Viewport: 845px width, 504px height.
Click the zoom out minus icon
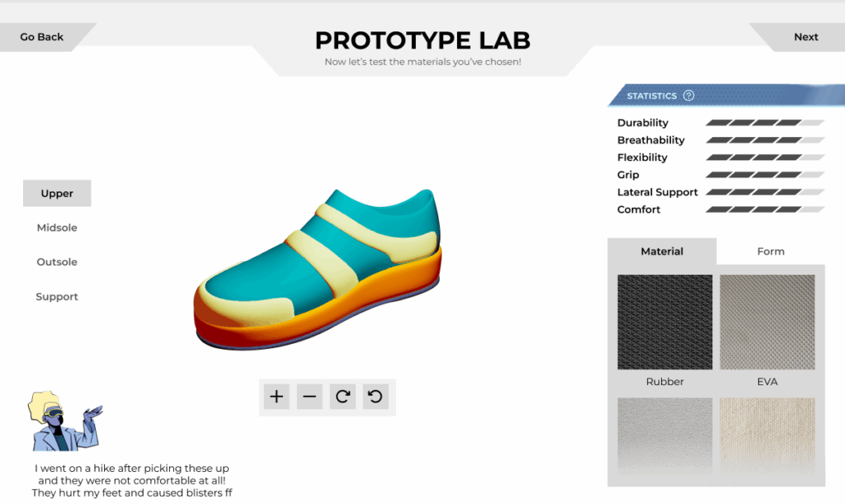coord(309,397)
